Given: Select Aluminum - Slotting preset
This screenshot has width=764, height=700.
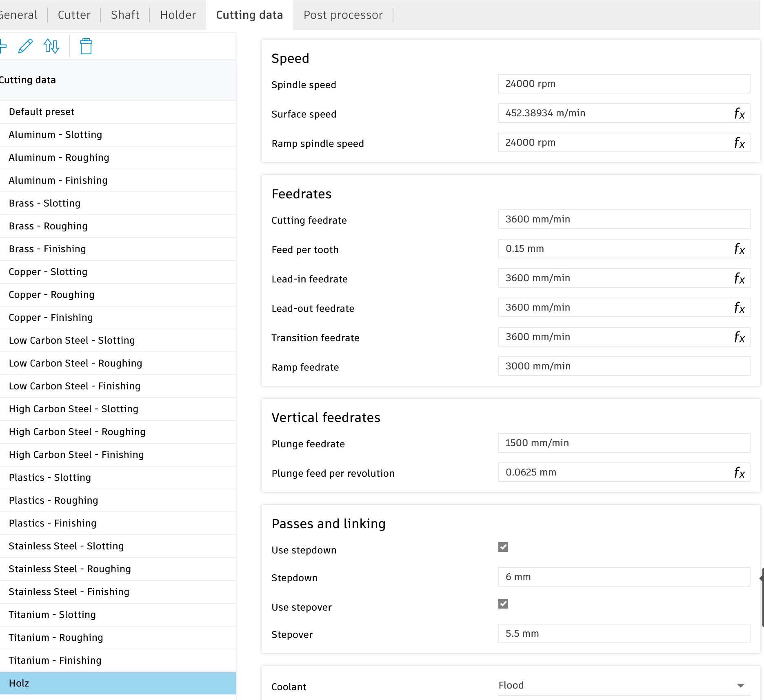Looking at the screenshot, I should [x=118, y=135].
